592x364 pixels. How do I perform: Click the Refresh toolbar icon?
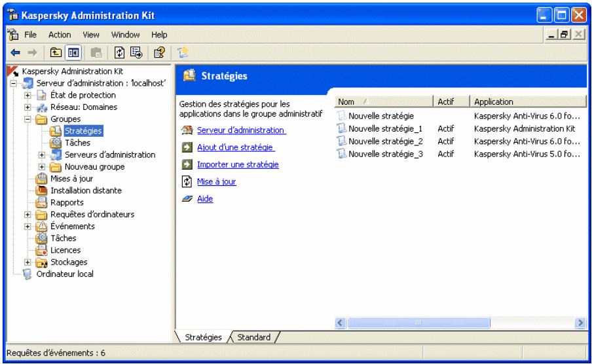(x=119, y=52)
